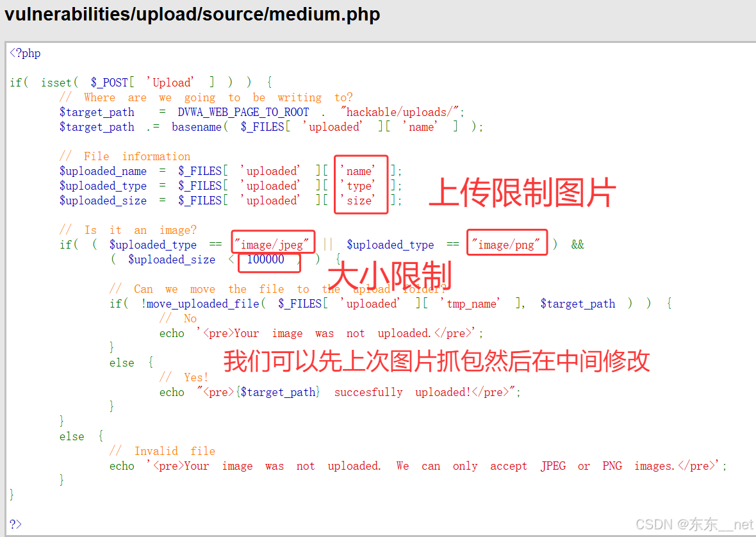Click the closing ?> tag
This screenshot has height=537, width=756.
coord(15,524)
